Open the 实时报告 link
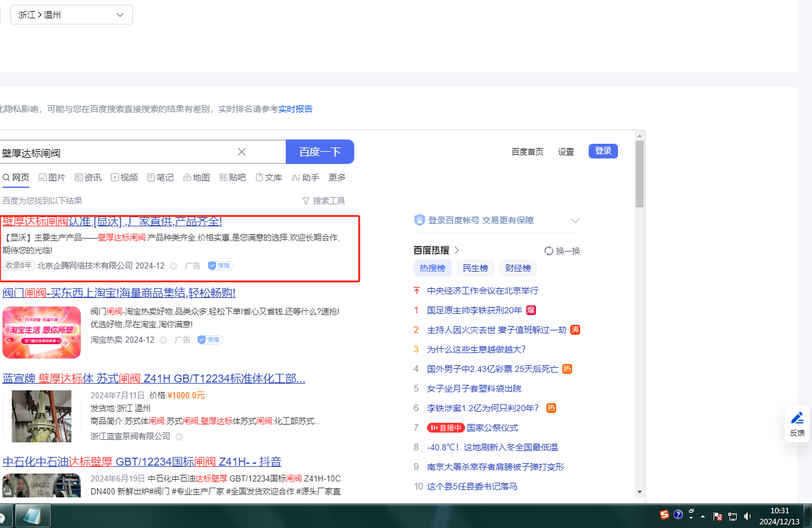The height and width of the screenshot is (528, 812). click(x=295, y=109)
